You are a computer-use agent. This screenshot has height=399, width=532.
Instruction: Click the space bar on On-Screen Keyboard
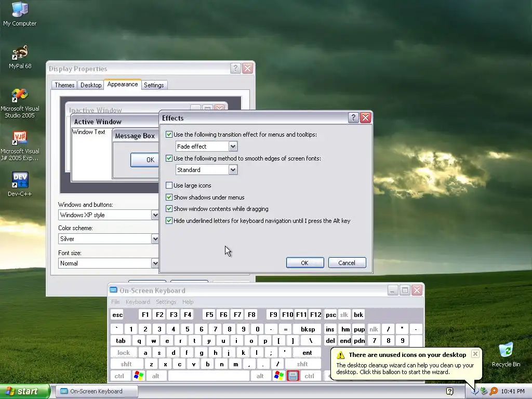209,376
